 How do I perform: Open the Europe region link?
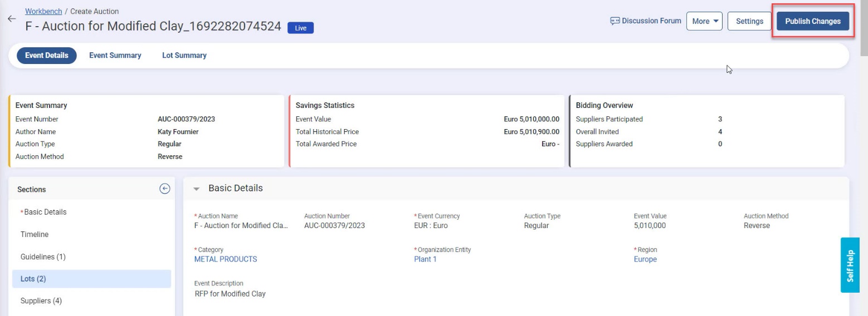click(645, 259)
